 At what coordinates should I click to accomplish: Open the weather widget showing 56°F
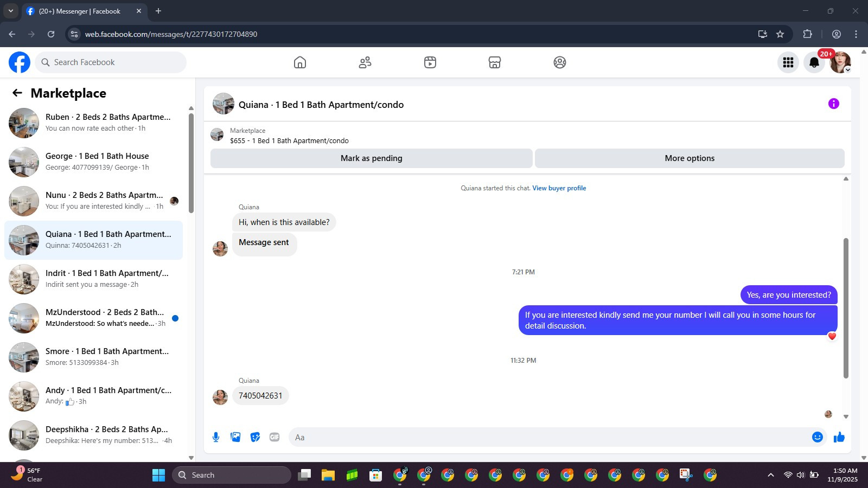[x=27, y=475]
